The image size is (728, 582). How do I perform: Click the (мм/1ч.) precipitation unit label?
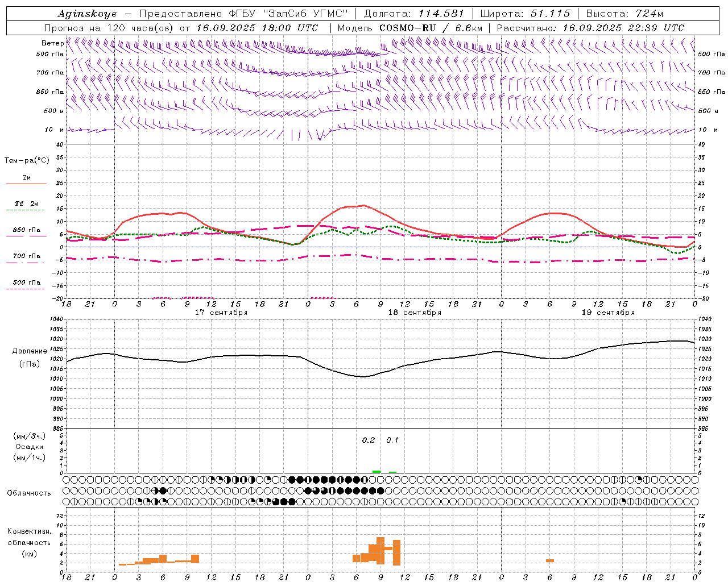29,458
